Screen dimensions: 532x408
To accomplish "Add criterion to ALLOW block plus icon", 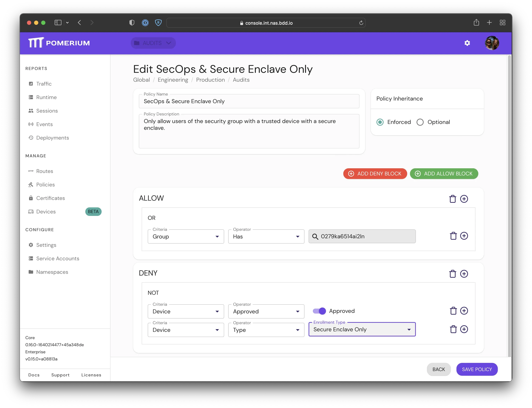I will point(464,199).
